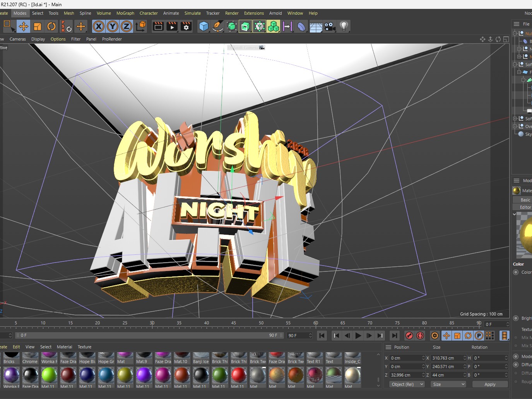Select the Spline Pen tool
This screenshot has height=399, width=532.
(x=218, y=26)
